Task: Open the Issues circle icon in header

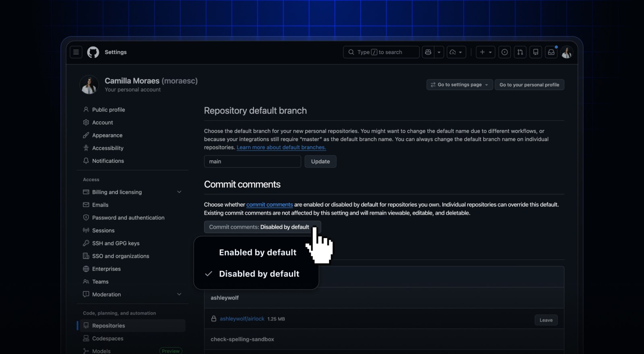Action: pos(504,52)
